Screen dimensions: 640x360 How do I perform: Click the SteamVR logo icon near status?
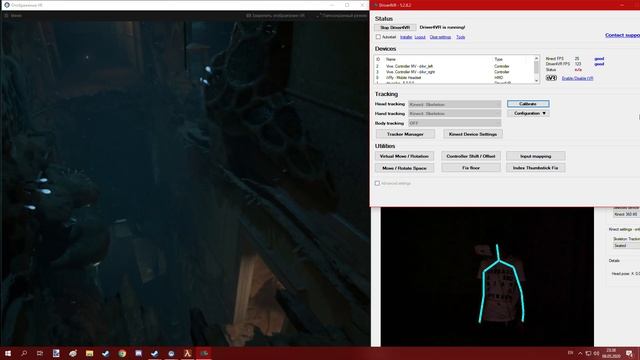coord(551,78)
